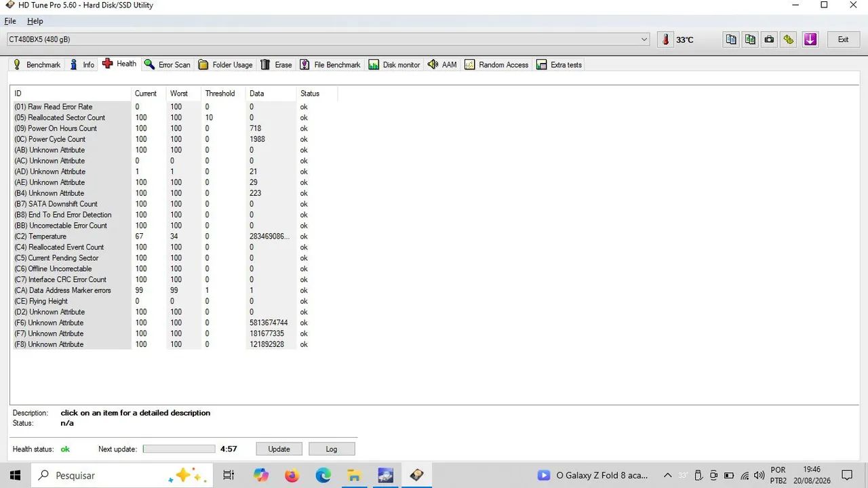
Task: Open the File menu
Action: pyautogui.click(x=10, y=21)
